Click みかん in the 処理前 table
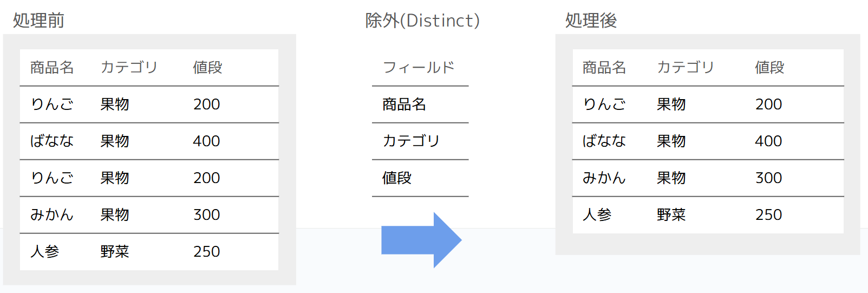 point(52,214)
